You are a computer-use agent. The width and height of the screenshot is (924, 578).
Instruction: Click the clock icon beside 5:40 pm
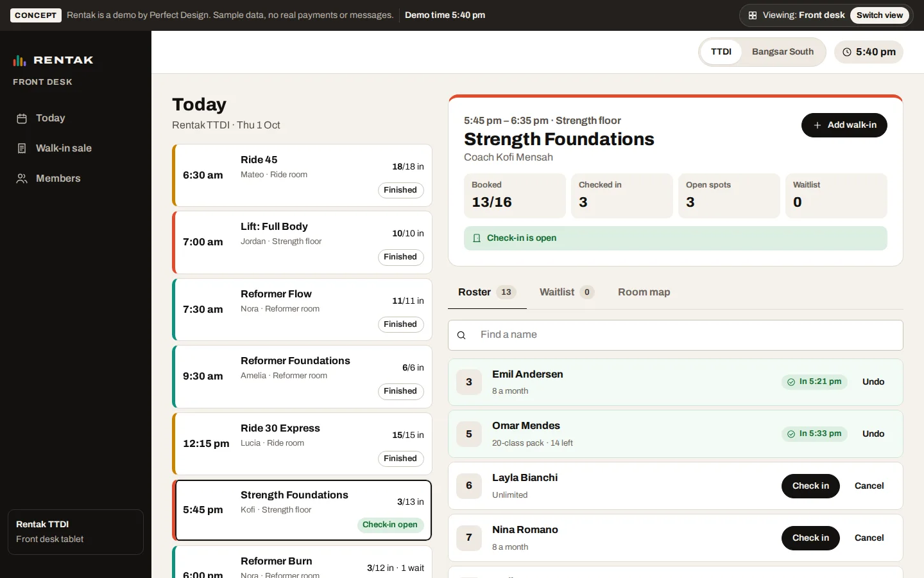pyautogui.click(x=847, y=52)
